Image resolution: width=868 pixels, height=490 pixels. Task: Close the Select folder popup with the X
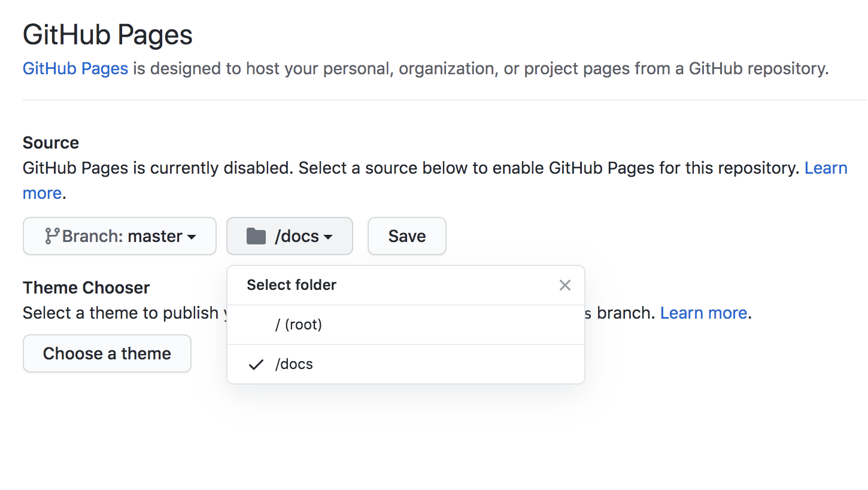tap(565, 285)
